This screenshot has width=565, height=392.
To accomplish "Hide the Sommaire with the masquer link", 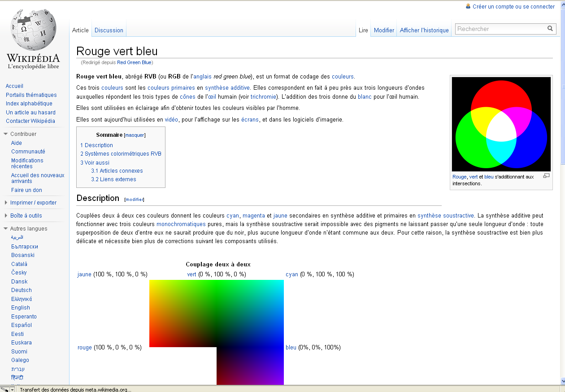I will [135, 135].
